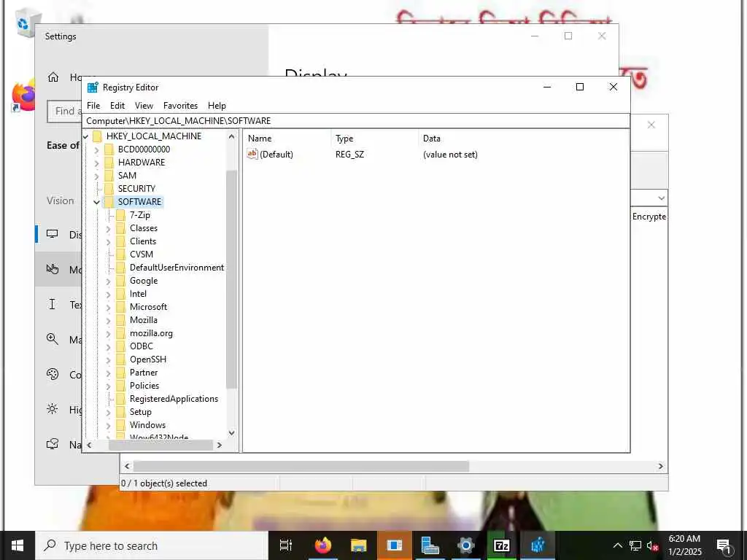Screen dimensions: 747x560
Task: Click the High contrast sun icon in Settings
Action: point(53,409)
